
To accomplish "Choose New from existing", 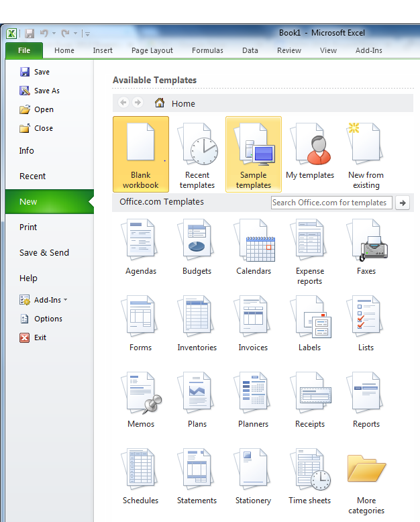I will (366, 154).
